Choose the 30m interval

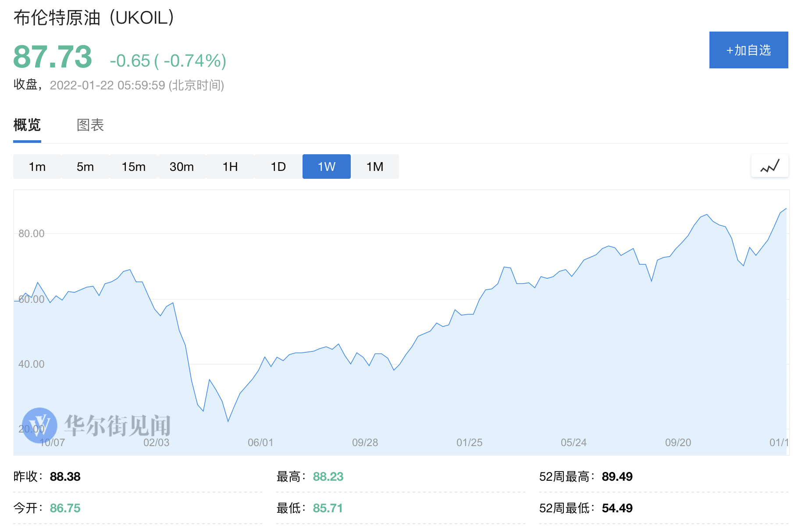click(182, 167)
